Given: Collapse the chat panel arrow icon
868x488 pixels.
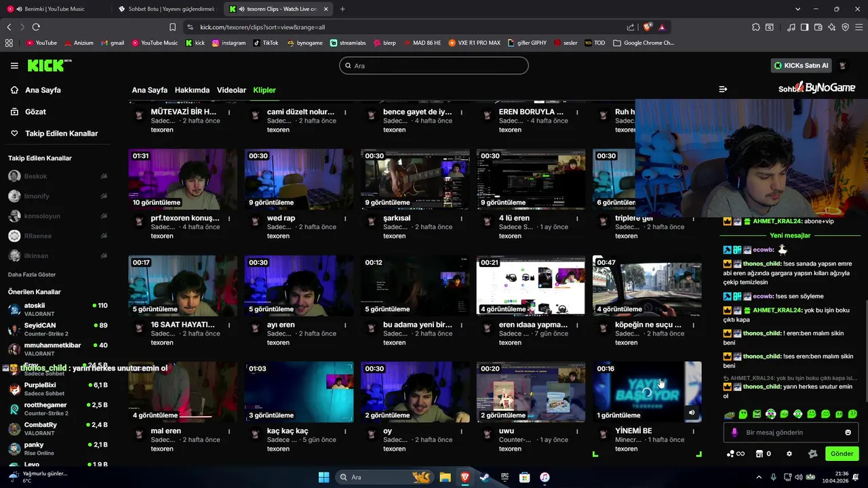Looking at the screenshot, I should [x=723, y=89].
